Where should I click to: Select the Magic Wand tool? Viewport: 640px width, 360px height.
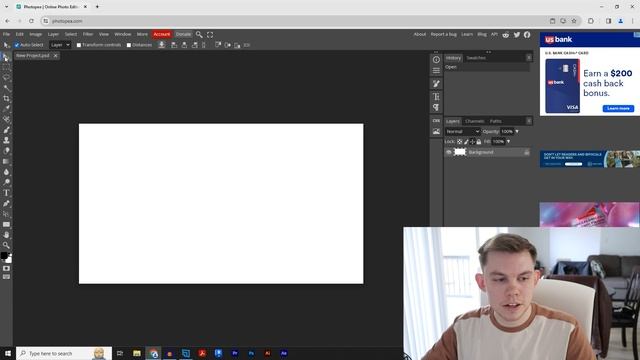coord(6,88)
